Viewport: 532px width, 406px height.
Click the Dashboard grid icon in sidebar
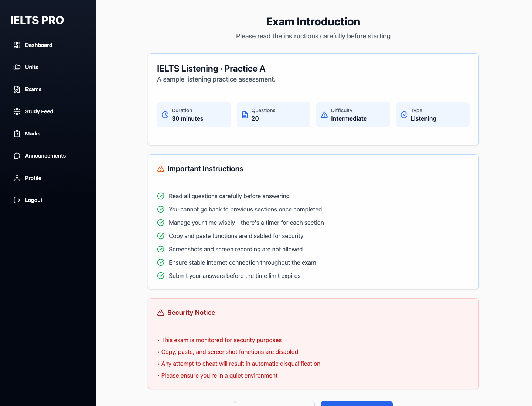(17, 45)
